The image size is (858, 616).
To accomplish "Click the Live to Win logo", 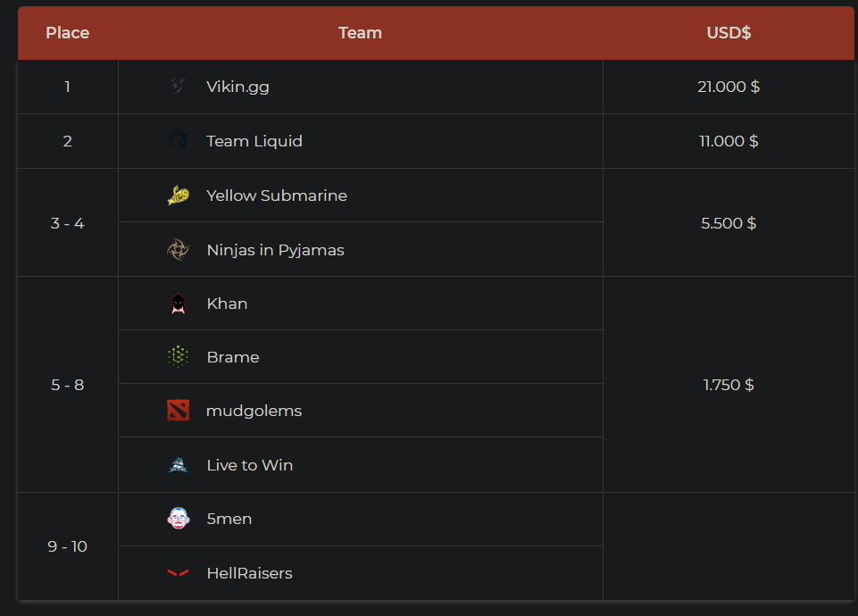I will point(178,465).
